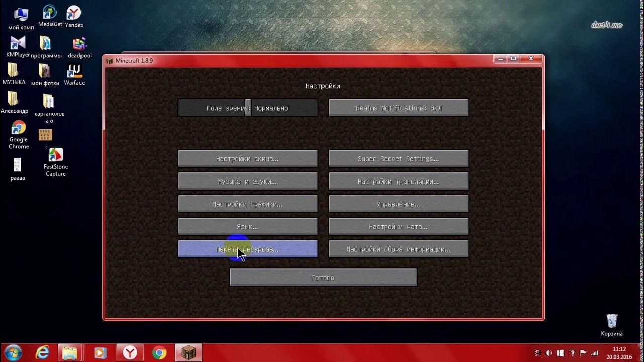Image resolution: width=644 pixels, height=362 pixels.
Task: Select the программы folder icon
Action: pos(46,47)
